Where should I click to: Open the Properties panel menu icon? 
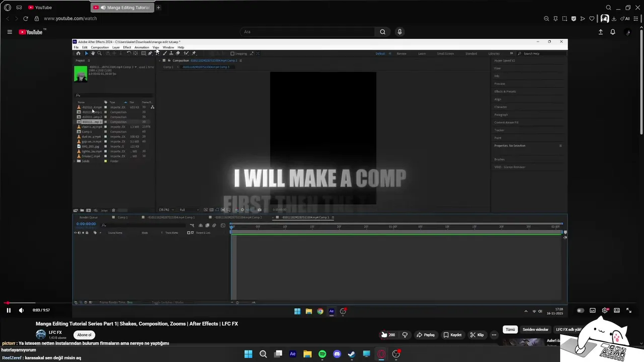560,146
